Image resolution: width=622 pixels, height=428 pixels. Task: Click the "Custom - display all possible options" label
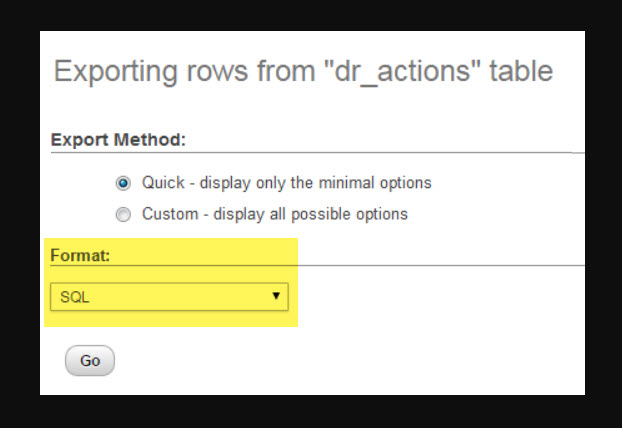(274, 214)
